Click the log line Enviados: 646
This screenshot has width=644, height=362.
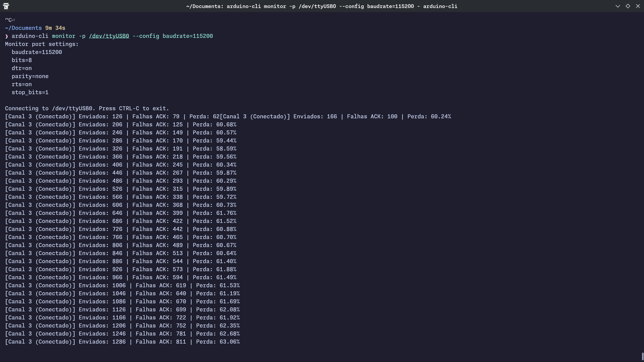tap(121, 213)
